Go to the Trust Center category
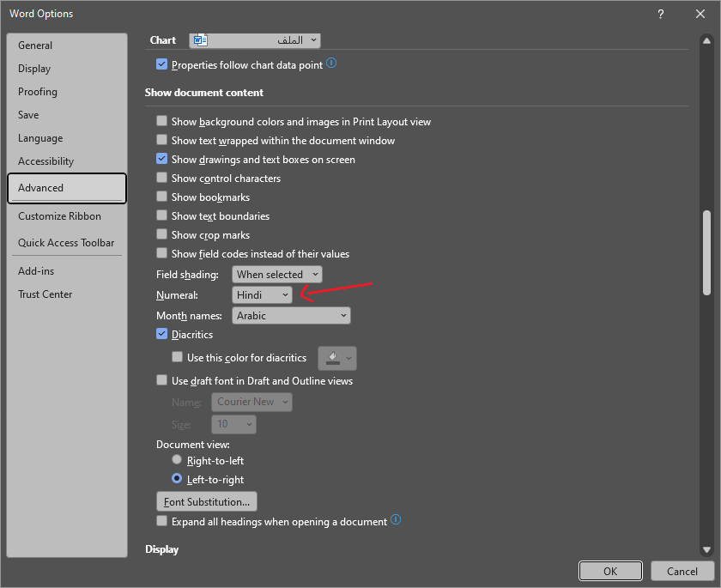This screenshot has width=721, height=588. pos(67,294)
